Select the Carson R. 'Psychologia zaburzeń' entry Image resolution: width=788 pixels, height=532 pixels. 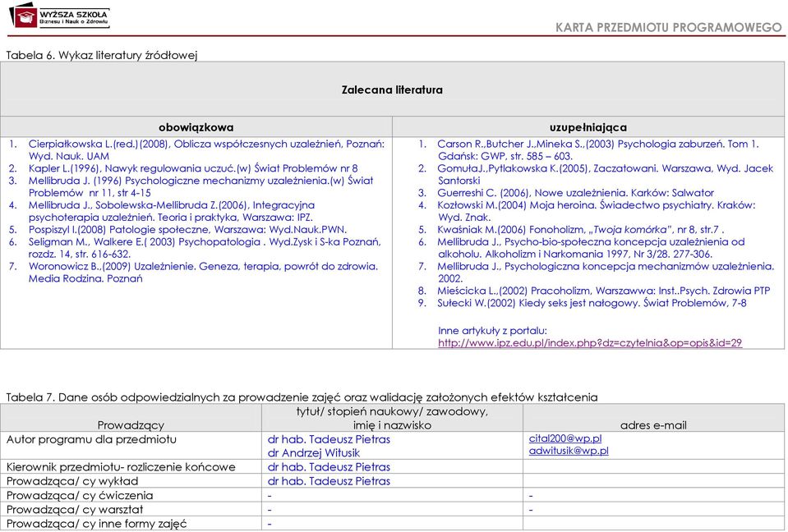click(598, 150)
